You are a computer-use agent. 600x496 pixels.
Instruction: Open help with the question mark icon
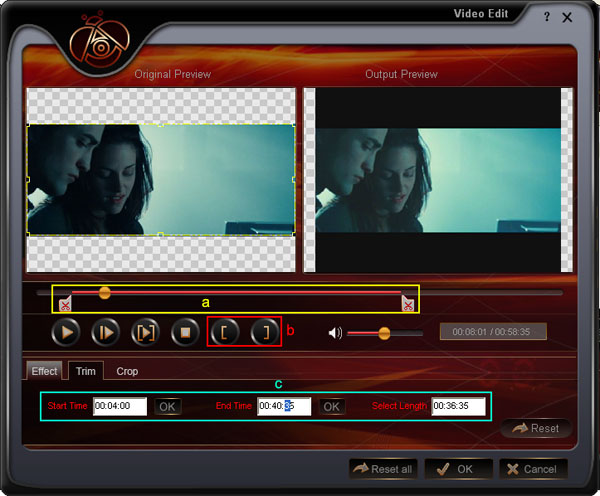pos(547,17)
